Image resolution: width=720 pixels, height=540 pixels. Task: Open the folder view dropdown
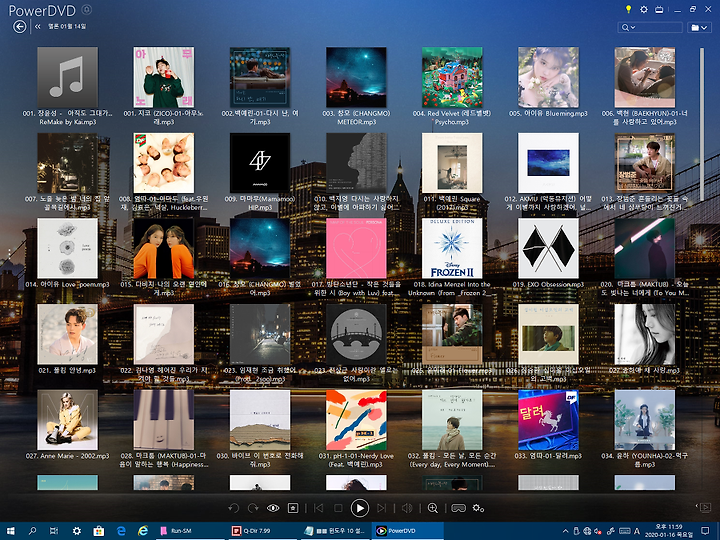pyautogui.click(x=699, y=28)
